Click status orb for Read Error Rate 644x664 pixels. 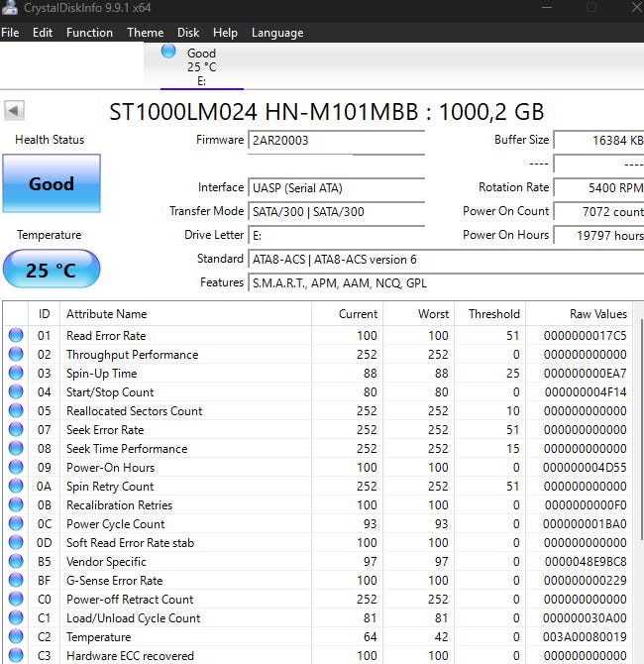[16, 335]
